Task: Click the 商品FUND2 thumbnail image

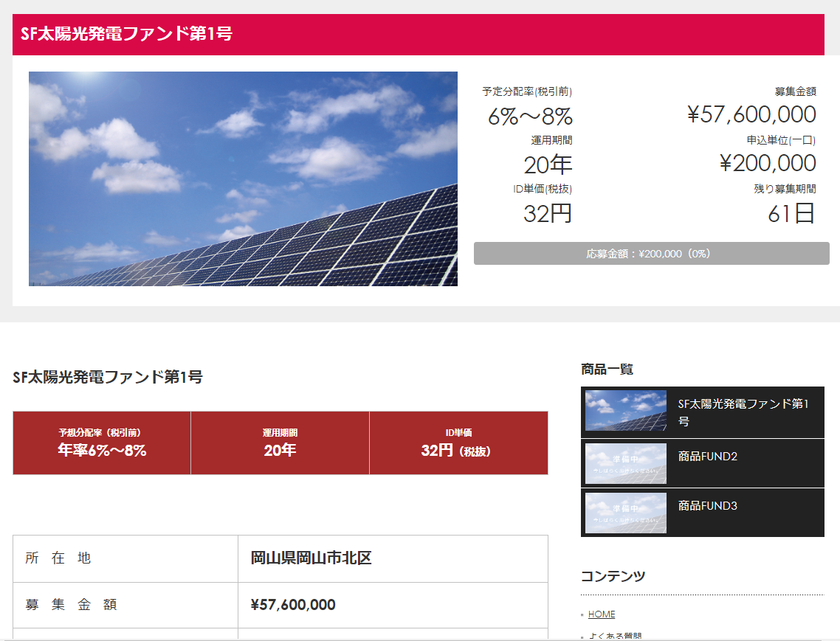Action: (626, 463)
